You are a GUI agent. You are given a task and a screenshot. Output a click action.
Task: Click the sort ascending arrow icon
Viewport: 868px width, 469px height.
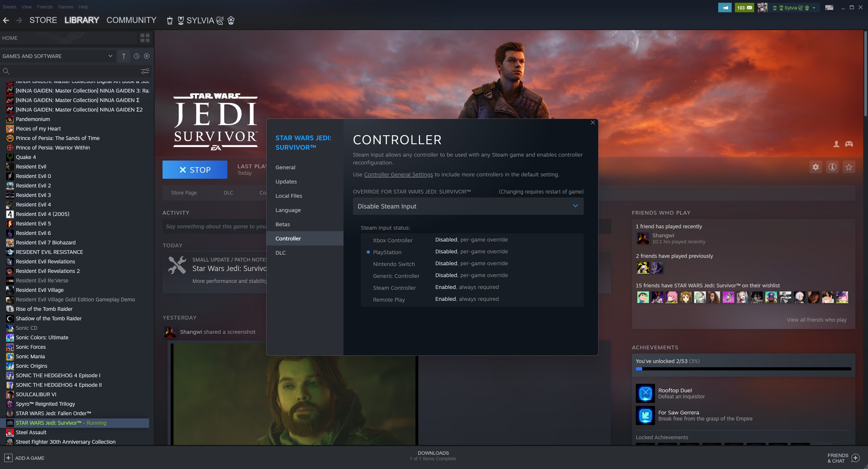coord(124,56)
